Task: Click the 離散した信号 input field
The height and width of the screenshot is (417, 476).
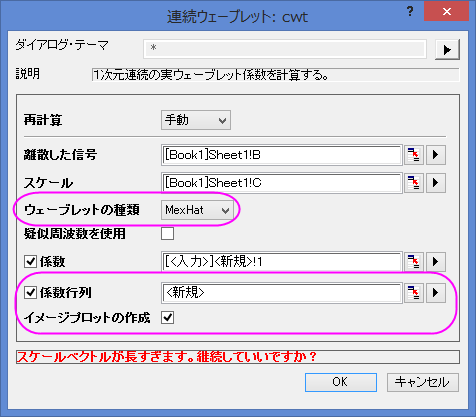Action: (282, 155)
